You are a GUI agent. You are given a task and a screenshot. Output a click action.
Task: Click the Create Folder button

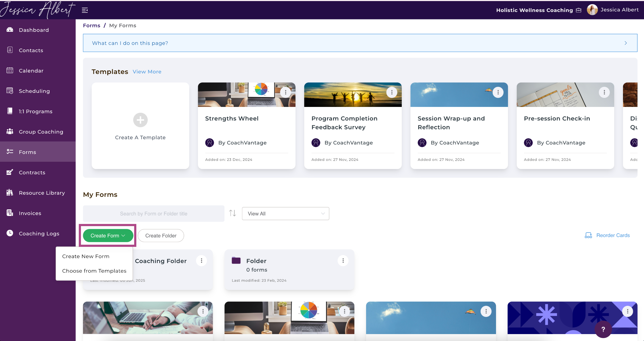pyautogui.click(x=161, y=235)
